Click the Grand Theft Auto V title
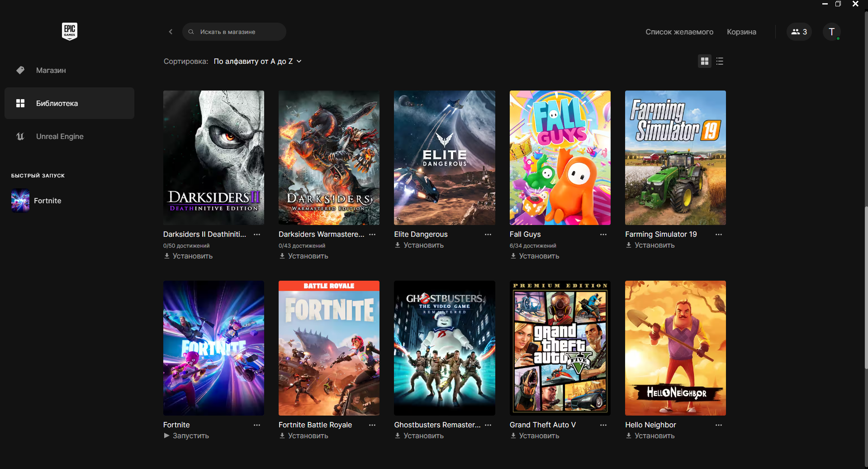This screenshot has height=469, width=868. coord(542,425)
